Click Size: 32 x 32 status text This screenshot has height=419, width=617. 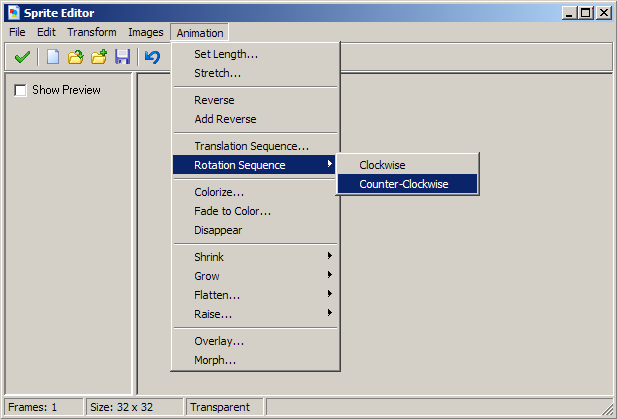[135, 407]
